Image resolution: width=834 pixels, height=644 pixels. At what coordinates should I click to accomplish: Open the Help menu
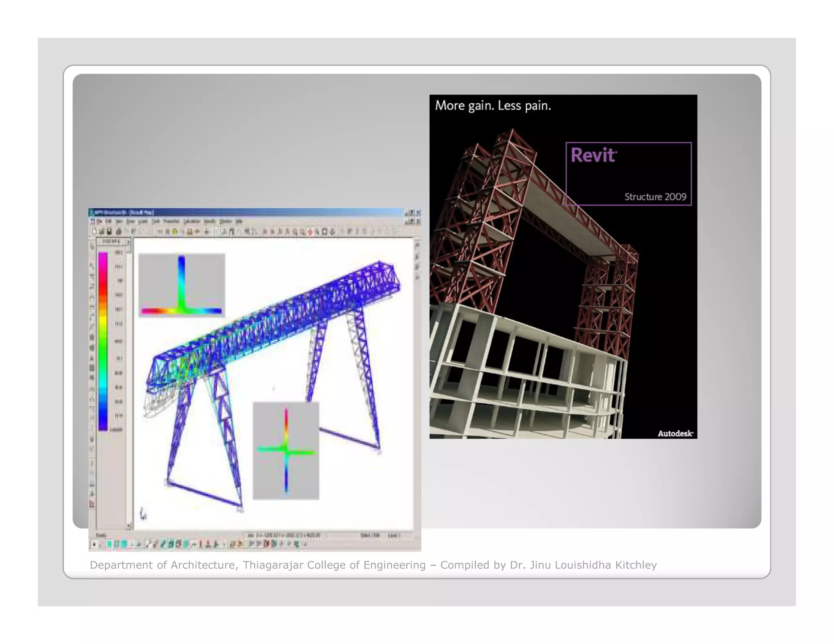click(239, 221)
